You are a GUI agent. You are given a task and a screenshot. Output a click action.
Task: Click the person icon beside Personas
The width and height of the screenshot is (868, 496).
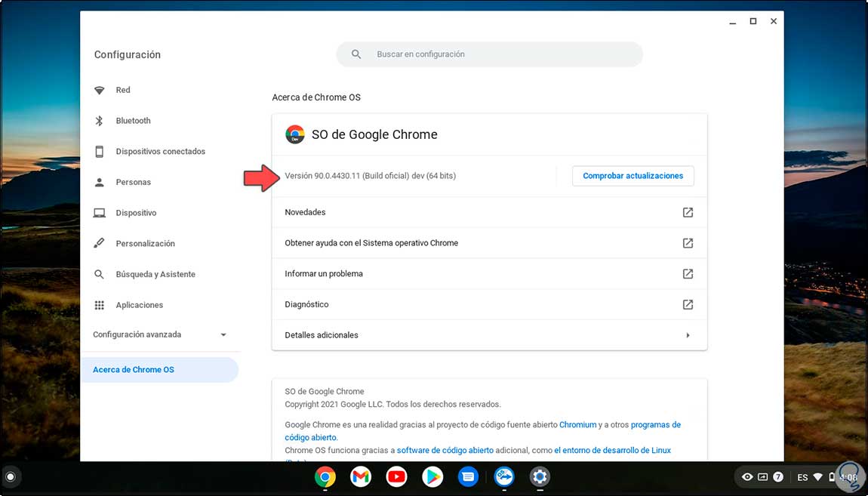[x=99, y=182]
